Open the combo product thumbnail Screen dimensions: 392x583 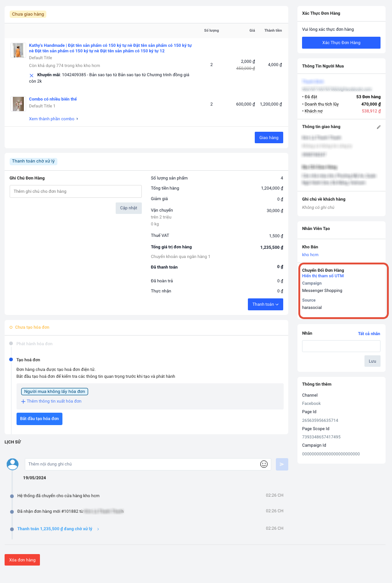click(x=18, y=104)
